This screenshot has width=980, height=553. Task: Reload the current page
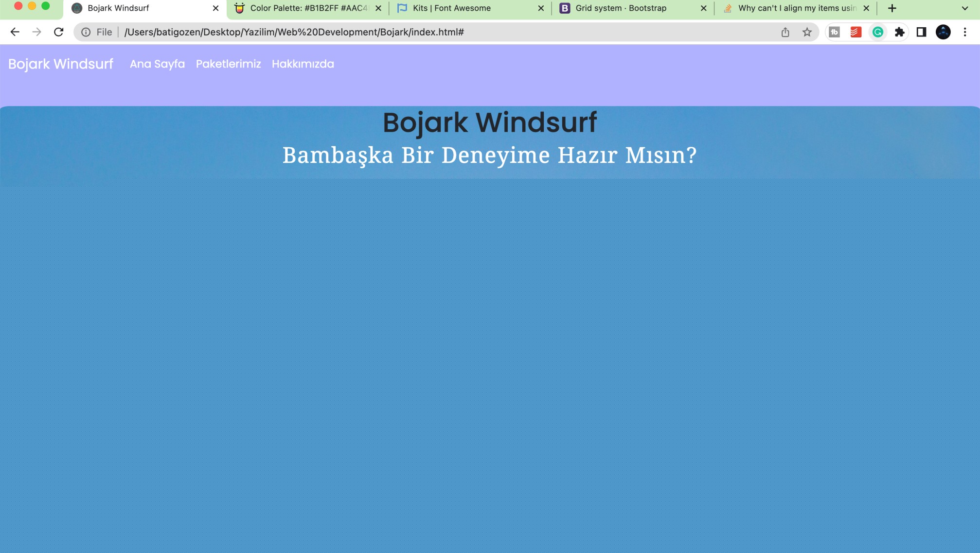[58, 32]
